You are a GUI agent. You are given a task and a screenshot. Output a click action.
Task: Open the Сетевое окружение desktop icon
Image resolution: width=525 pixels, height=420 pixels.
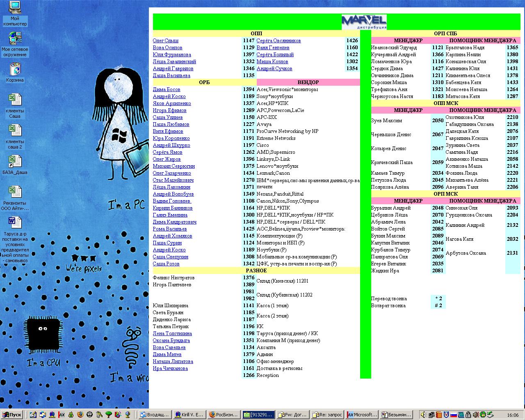pyautogui.click(x=15, y=39)
